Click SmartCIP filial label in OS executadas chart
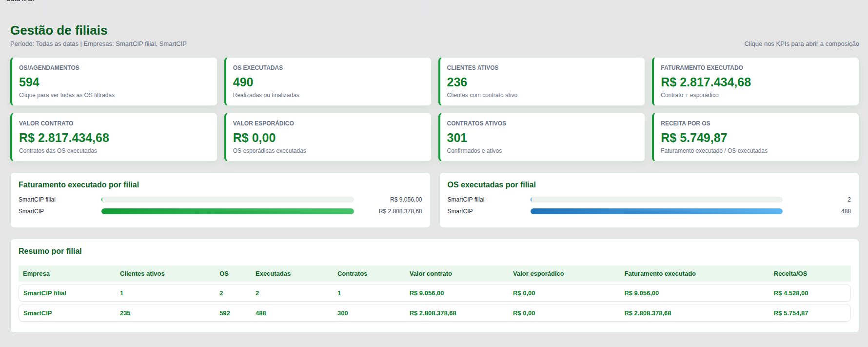The width and height of the screenshot is (868, 347). click(466, 200)
